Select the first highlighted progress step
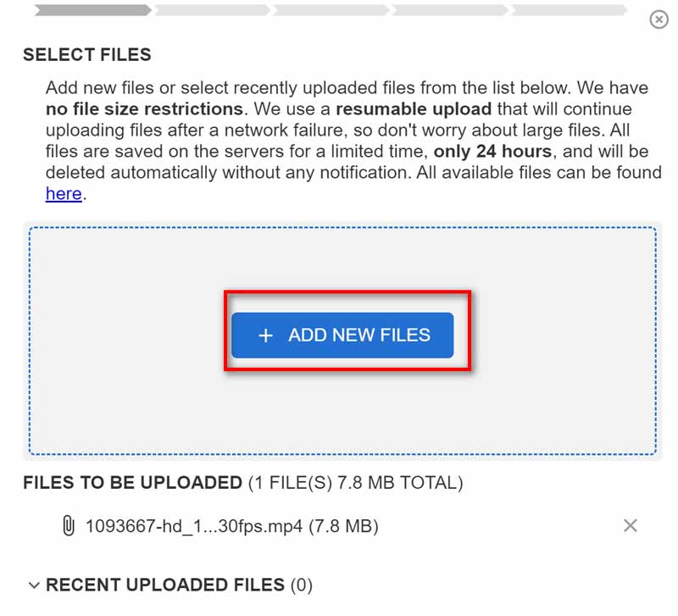678x616 pixels. (92, 11)
